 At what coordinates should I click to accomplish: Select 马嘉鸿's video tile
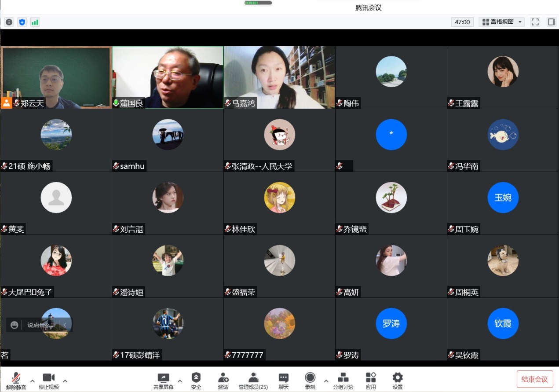pyautogui.click(x=279, y=77)
